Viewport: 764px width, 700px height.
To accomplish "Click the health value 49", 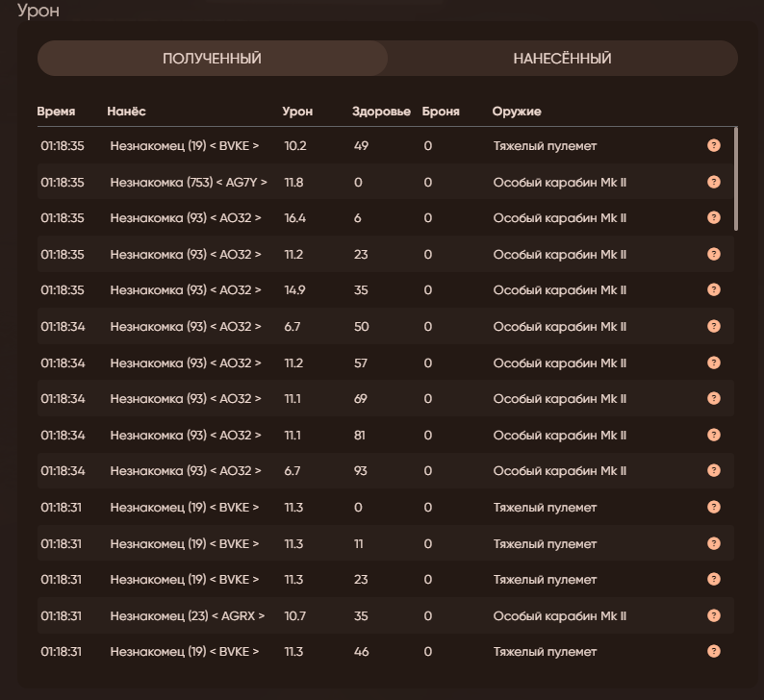I will coord(361,146).
